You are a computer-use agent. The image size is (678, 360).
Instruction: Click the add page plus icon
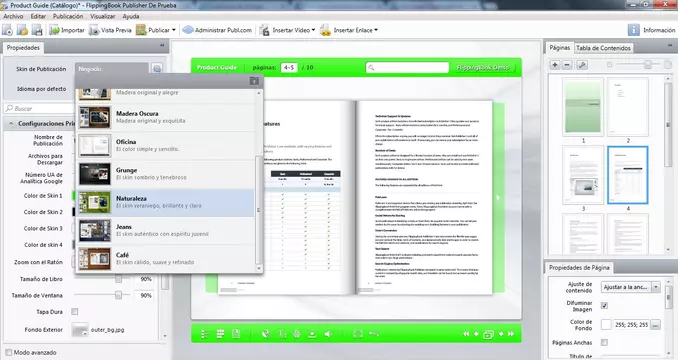555,65
